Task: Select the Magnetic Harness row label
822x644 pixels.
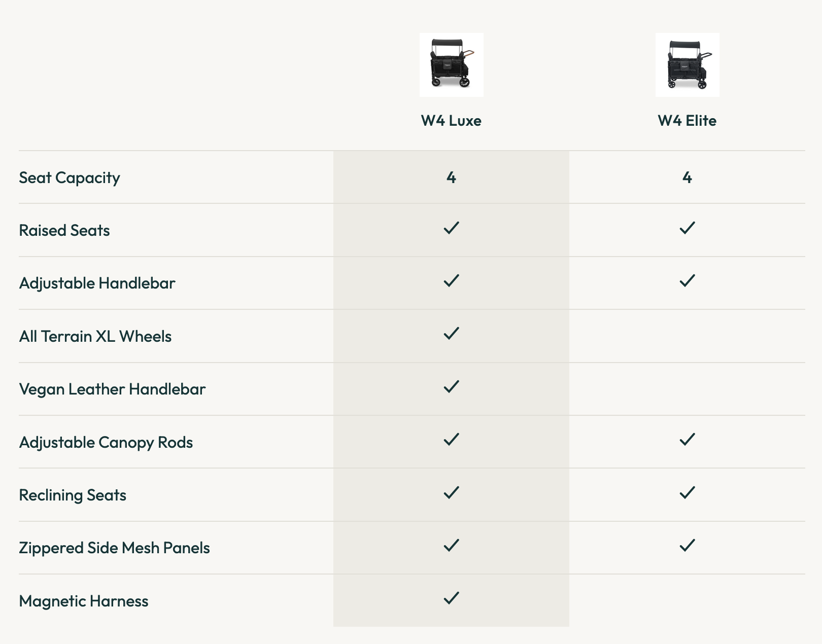Action: pyautogui.click(x=84, y=601)
